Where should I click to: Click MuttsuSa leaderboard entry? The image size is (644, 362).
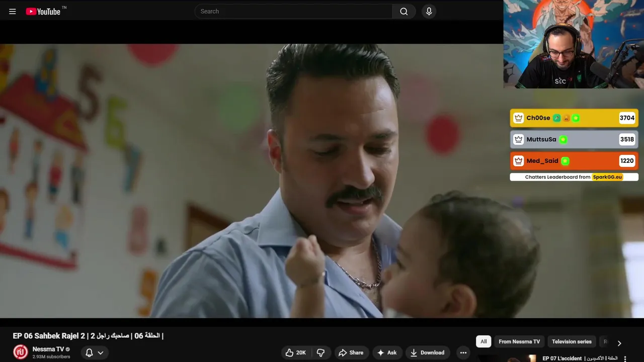[x=574, y=139]
